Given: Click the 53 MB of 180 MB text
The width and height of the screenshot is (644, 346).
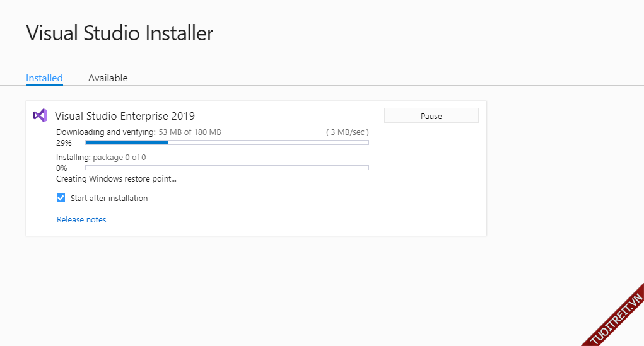Looking at the screenshot, I should [190, 132].
